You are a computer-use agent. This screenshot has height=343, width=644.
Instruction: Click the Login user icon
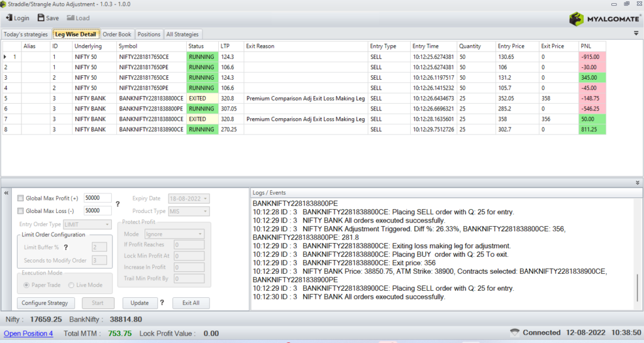coord(8,18)
